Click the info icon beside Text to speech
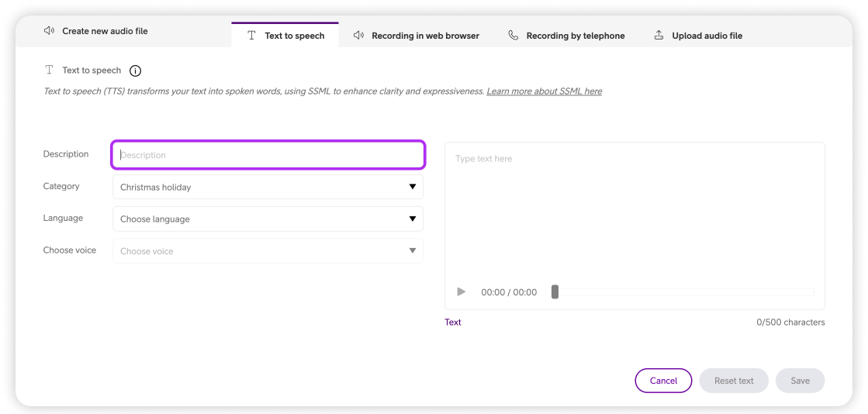 135,71
